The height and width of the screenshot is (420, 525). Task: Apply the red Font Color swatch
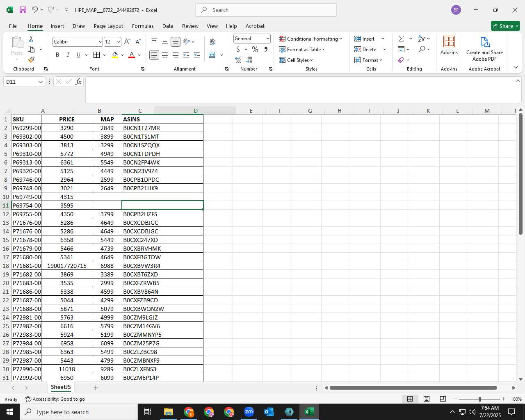click(x=132, y=55)
